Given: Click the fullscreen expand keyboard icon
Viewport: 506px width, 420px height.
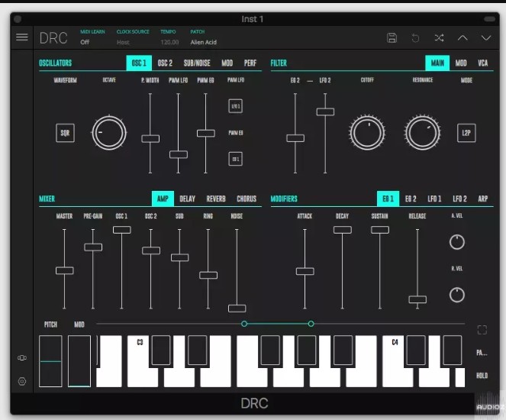Looking at the screenshot, I should pos(482,330).
